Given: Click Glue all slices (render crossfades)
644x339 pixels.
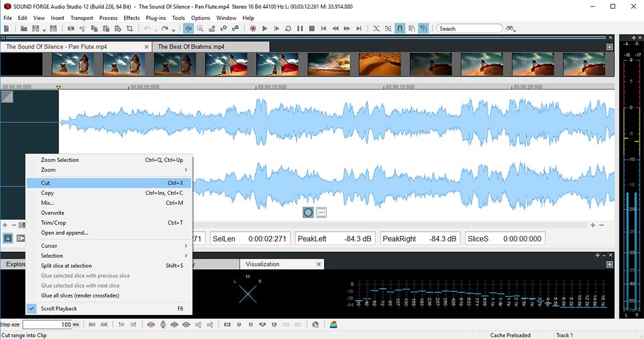Looking at the screenshot, I should coord(109,296).
